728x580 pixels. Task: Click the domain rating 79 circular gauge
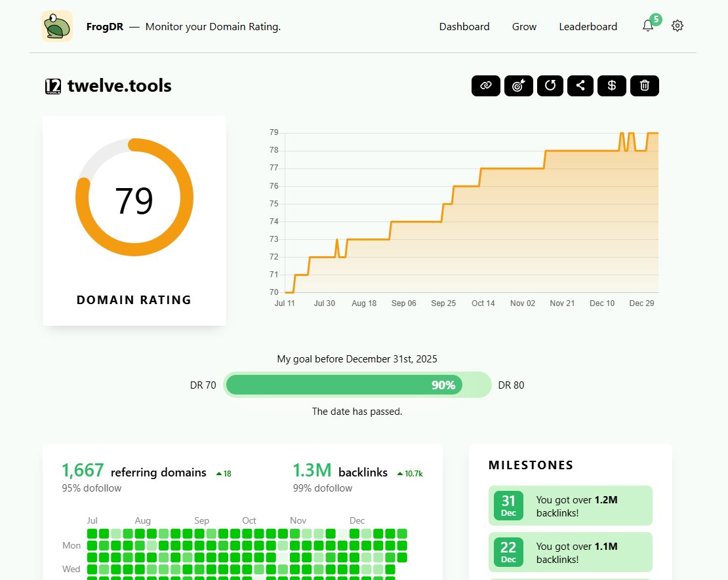pos(134,197)
